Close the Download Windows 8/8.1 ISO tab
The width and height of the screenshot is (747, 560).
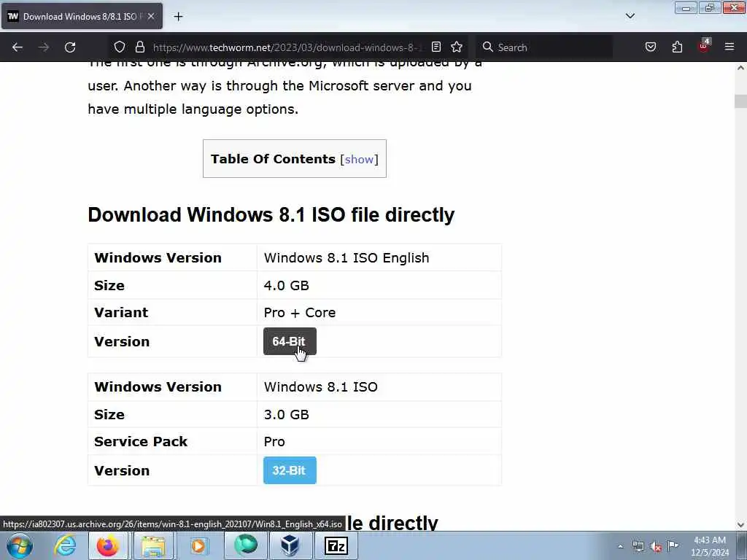(151, 16)
